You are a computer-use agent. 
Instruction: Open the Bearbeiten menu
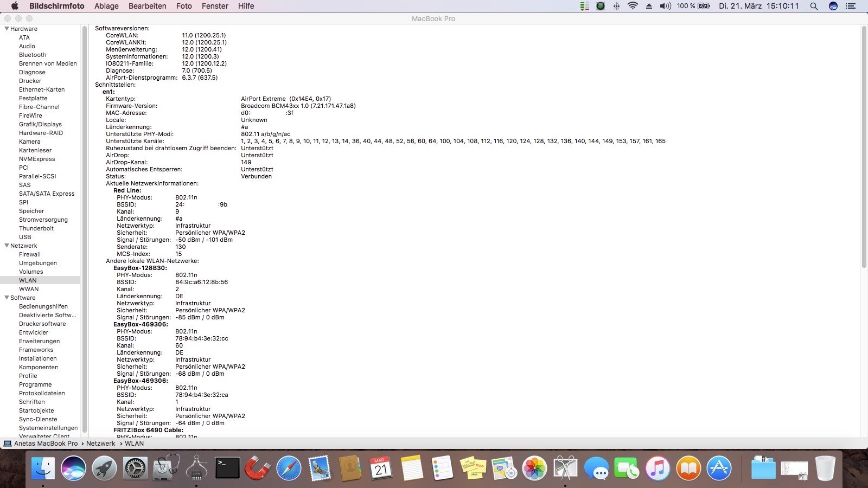[148, 6]
